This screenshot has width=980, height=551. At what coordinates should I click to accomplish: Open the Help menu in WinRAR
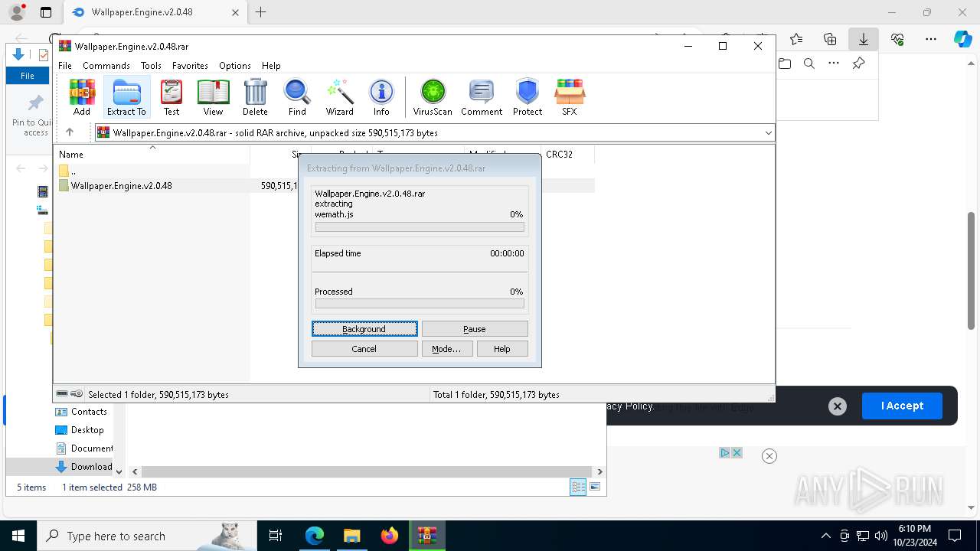(x=271, y=66)
